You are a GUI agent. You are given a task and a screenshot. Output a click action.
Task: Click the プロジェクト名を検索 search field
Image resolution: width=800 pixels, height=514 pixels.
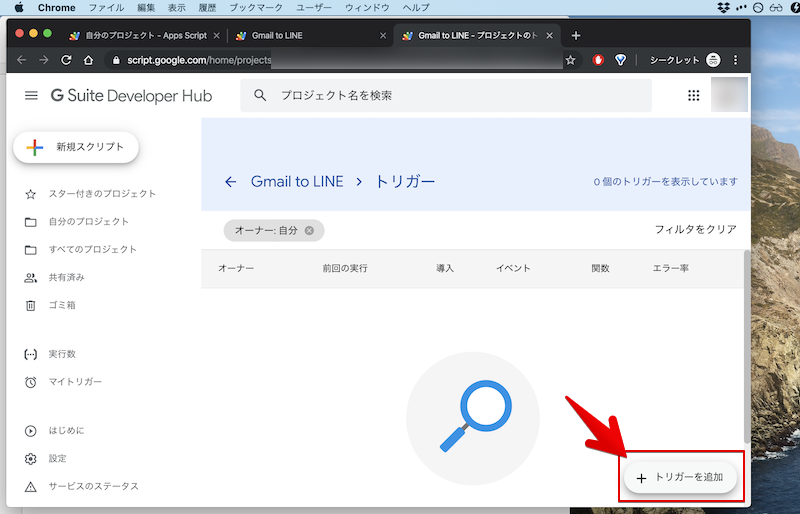pyautogui.click(x=445, y=96)
